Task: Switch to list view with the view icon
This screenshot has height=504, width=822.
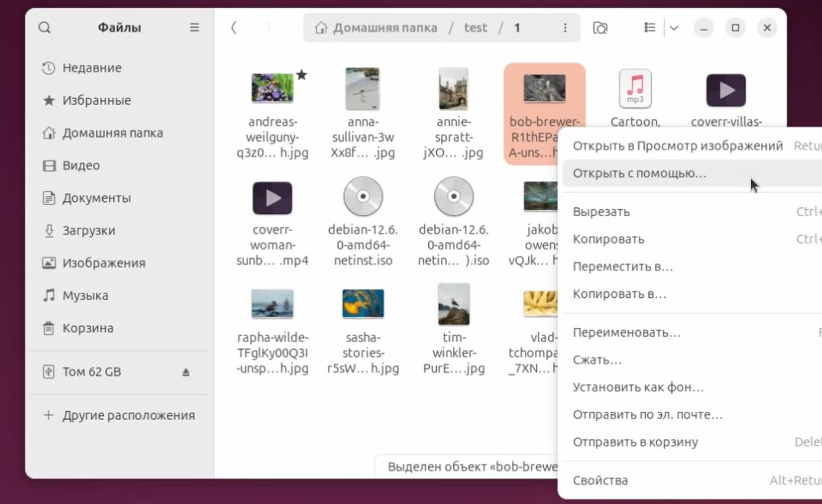Action: pyautogui.click(x=649, y=28)
